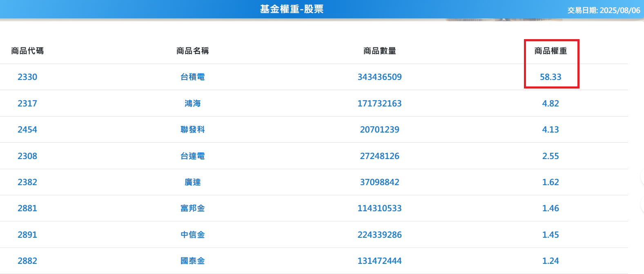Open the 台積電 stock name
This screenshot has width=644, height=274.
(193, 77)
